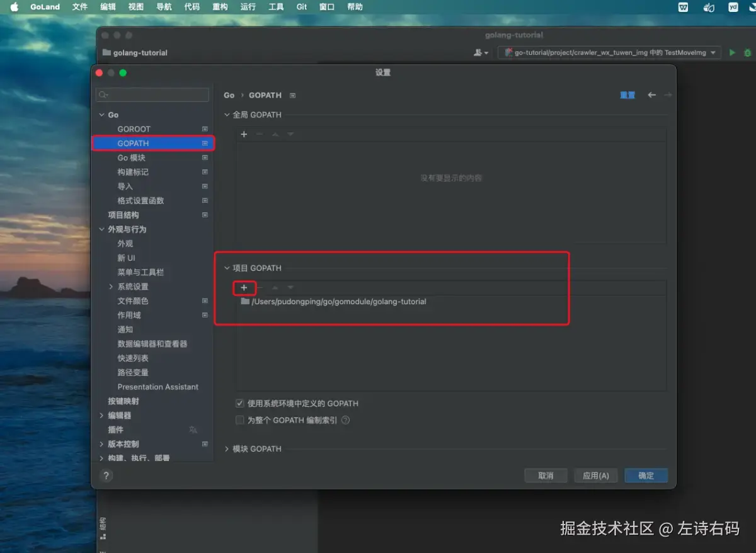Click the 重置 link
Screen dimensions: 756x553
click(x=627, y=95)
